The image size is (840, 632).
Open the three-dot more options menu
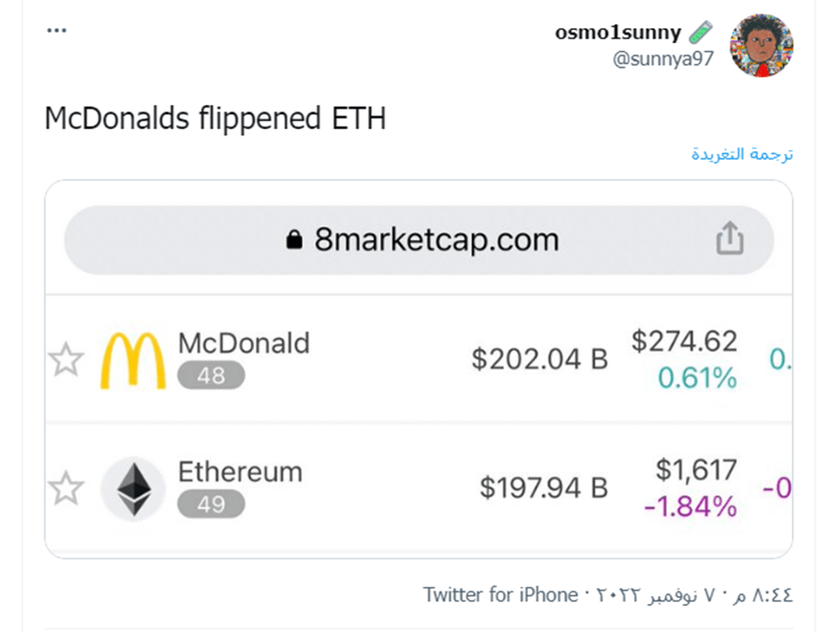pos(57,31)
